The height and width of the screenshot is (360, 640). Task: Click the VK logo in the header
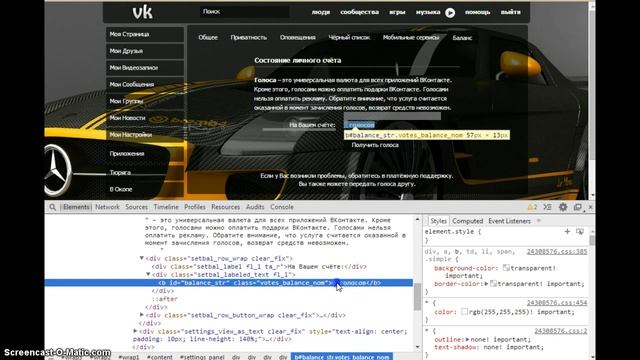coord(142,12)
